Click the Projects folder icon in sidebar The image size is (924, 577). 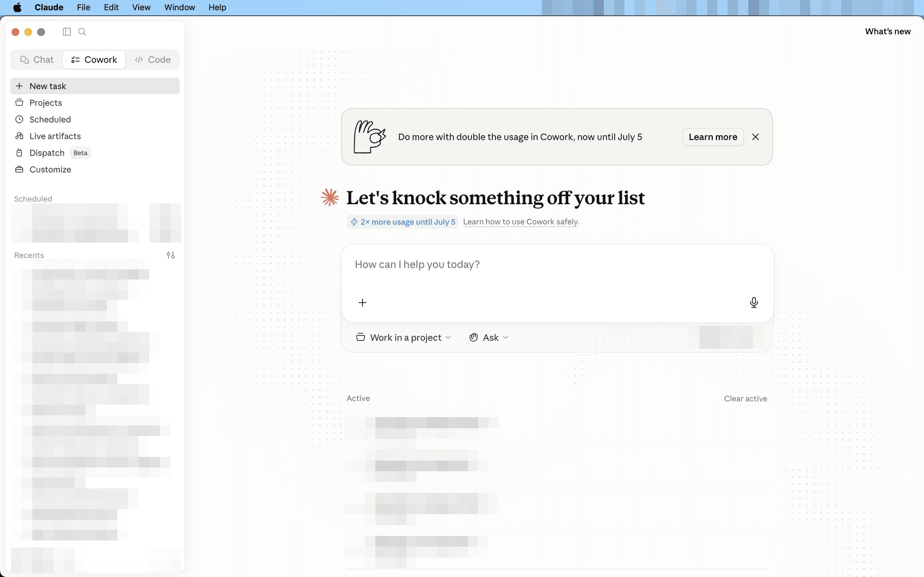tap(19, 103)
